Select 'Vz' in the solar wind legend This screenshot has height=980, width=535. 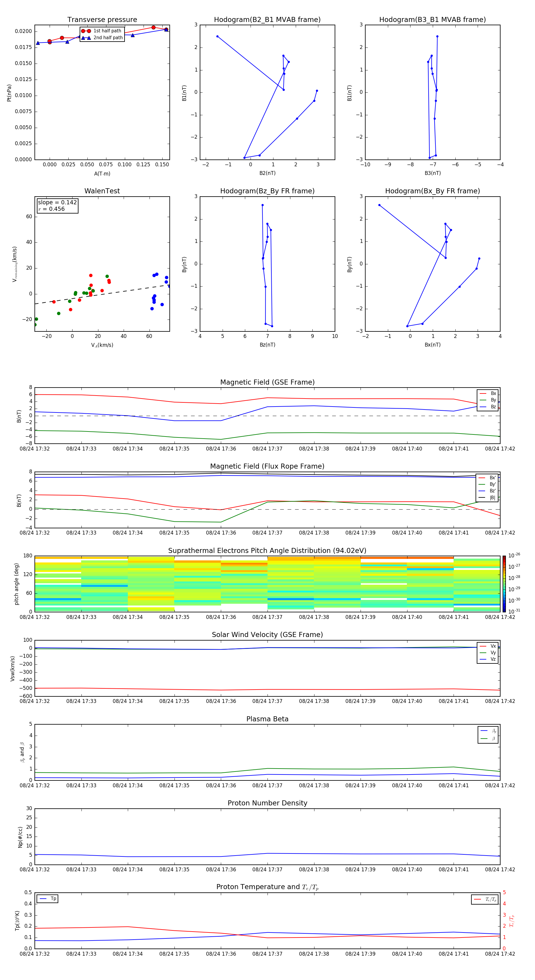click(x=488, y=659)
